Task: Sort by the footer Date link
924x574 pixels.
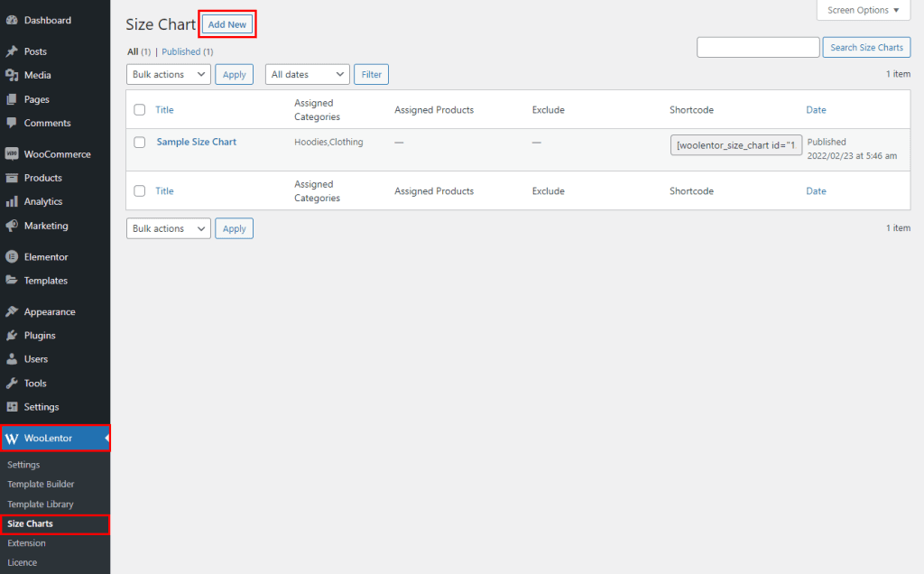Action: coord(816,191)
